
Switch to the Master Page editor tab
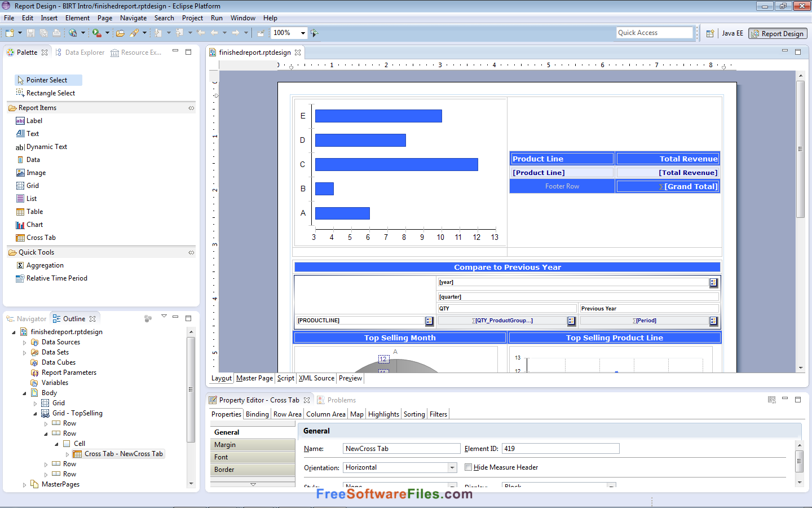point(254,378)
